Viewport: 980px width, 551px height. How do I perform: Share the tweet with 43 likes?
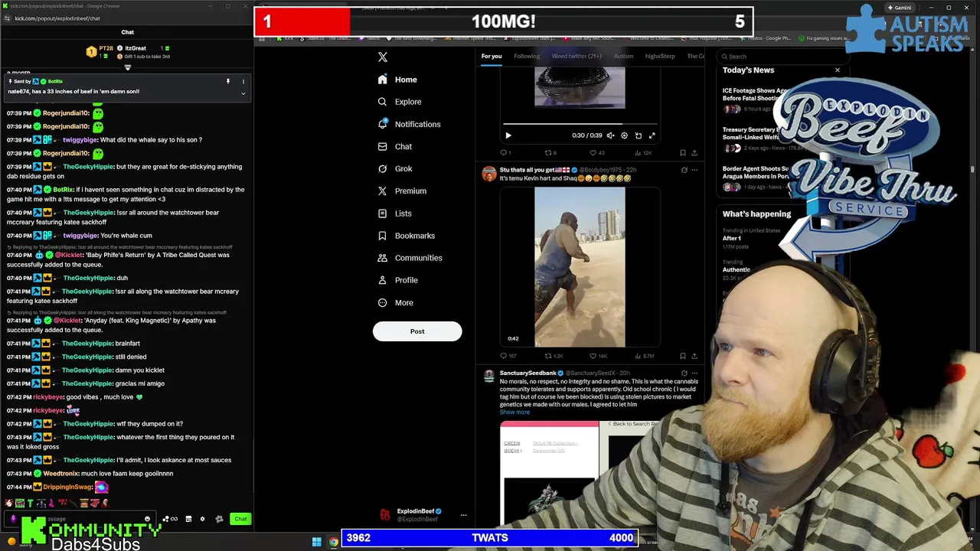[x=694, y=153]
